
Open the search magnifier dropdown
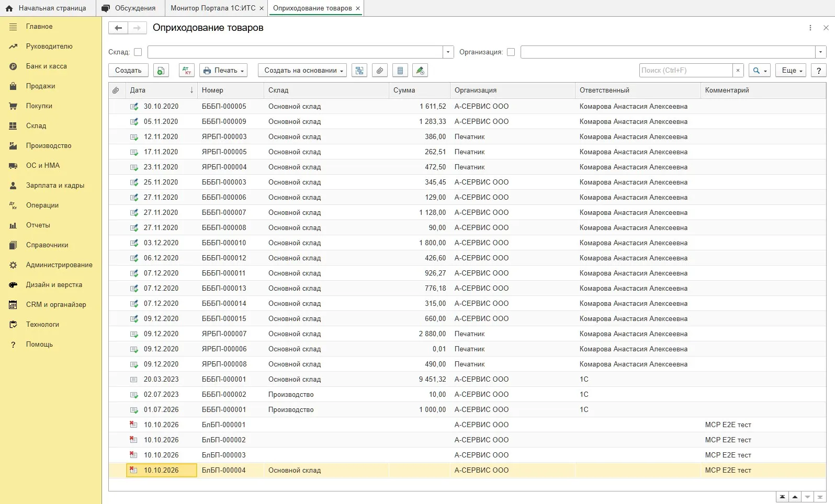(760, 71)
